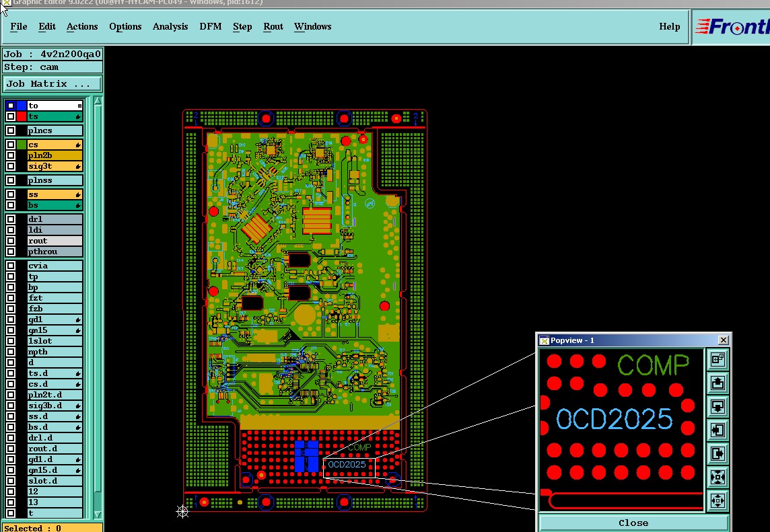Image resolution: width=770 pixels, height=532 pixels.
Task: Click the pencil icon on ss layer row
Action: point(78,195)
